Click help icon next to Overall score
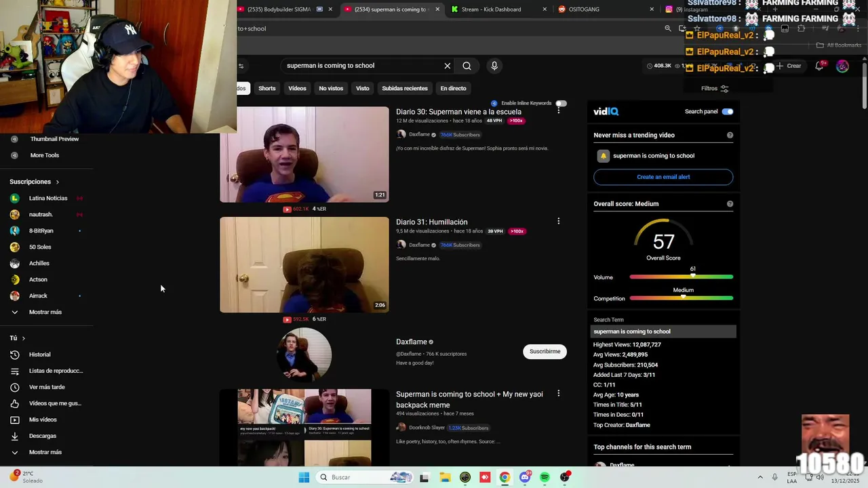 (730, 203)
